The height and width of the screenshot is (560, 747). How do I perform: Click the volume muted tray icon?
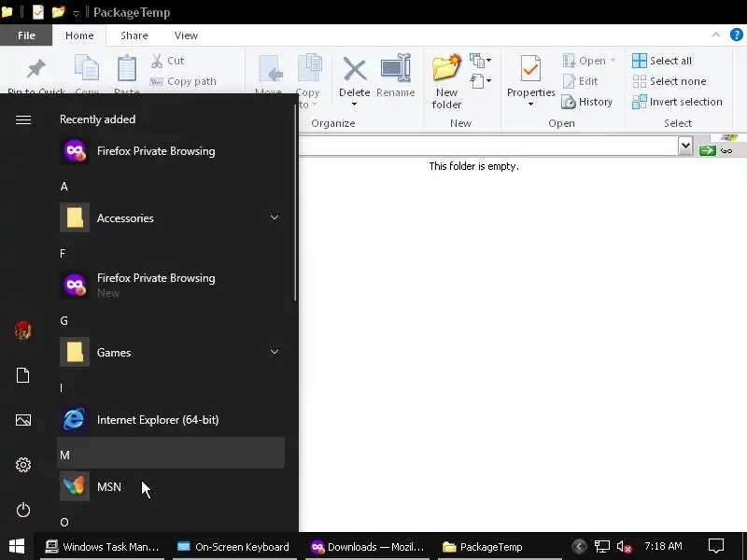pyautogui.click(x=624, y=546)
